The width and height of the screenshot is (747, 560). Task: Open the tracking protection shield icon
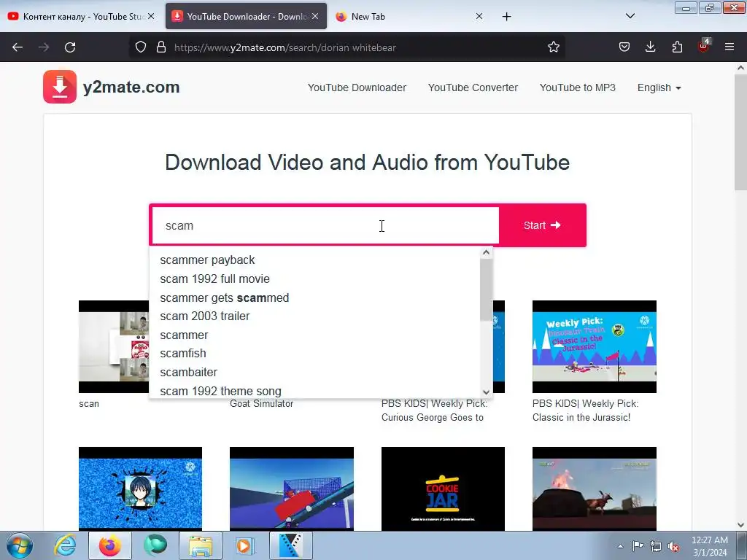[x=141, y=47]
